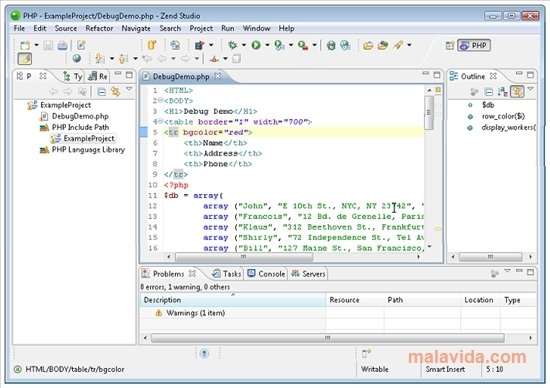Switch to the Console tab
550x388 pixels.
(266, 274)
